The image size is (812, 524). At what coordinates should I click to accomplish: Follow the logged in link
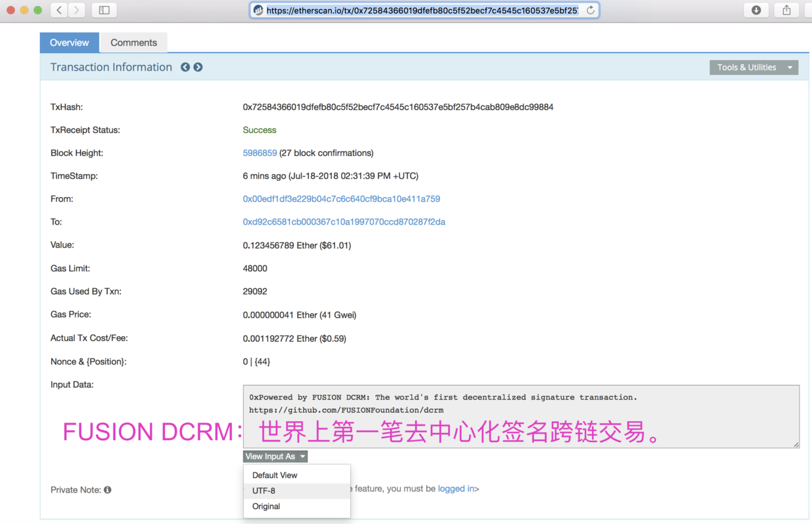point(456,489)
